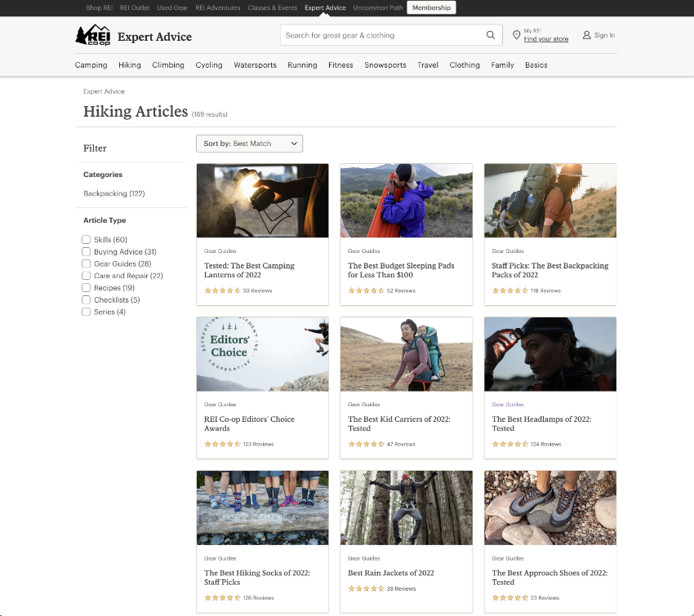
Task: Click the hiking socks thumbnail image
Action: click(262, 507)
